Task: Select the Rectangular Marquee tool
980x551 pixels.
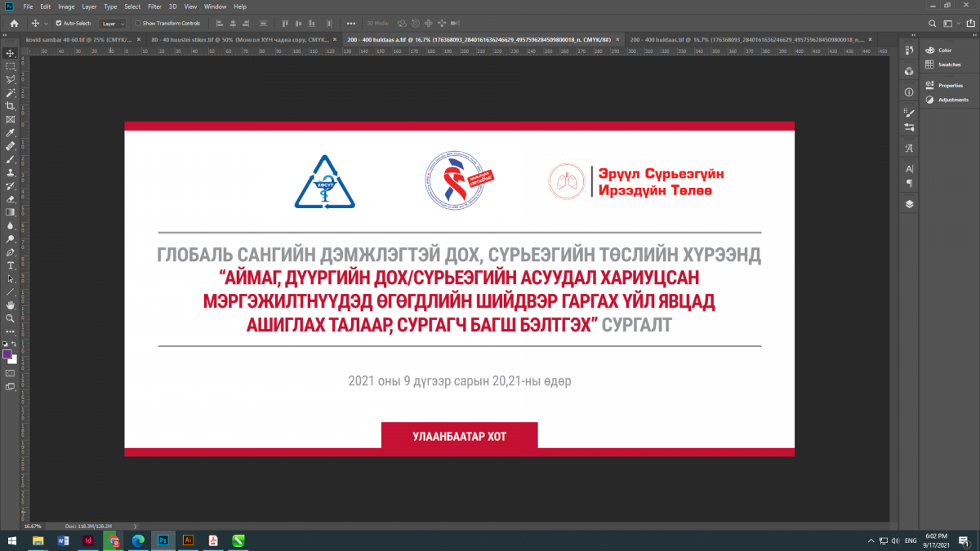Action: [11, 66]
